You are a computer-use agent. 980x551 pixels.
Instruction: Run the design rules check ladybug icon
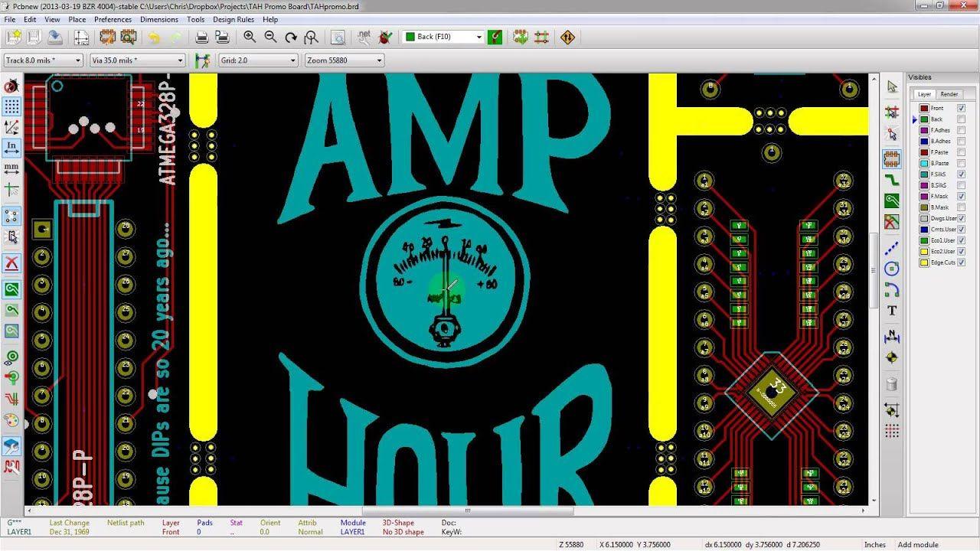pyautogui.click(x=385, y=37)
